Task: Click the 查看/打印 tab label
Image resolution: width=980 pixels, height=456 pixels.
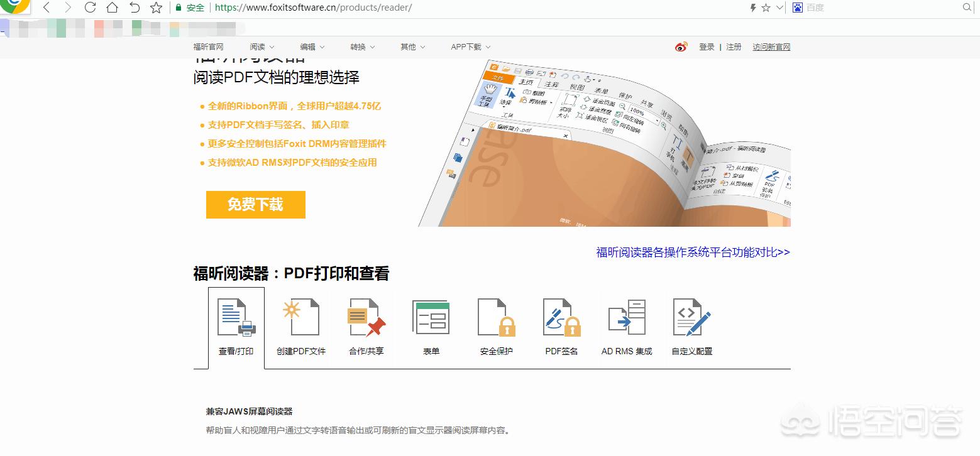Action: (236, 352)
